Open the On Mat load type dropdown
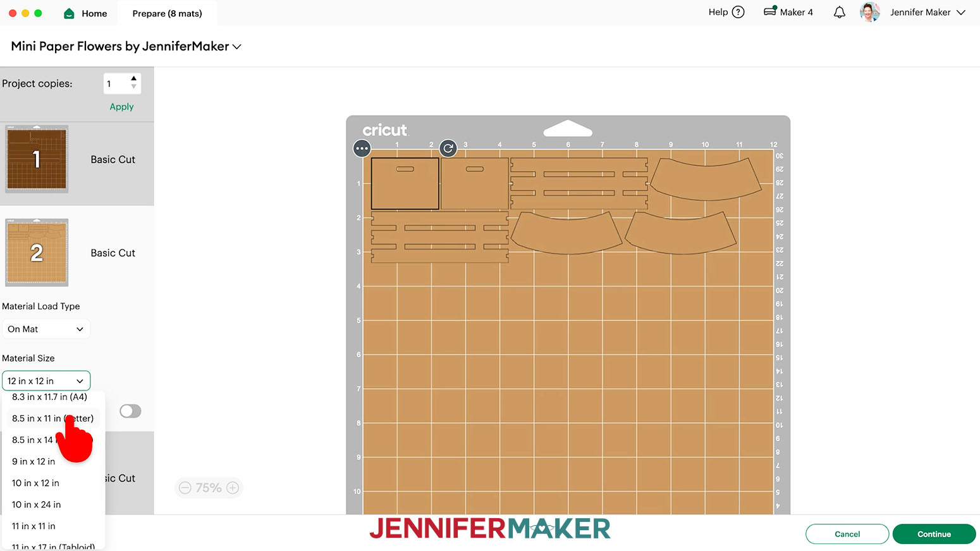This screenshot has width=980, height=551. 46,329
